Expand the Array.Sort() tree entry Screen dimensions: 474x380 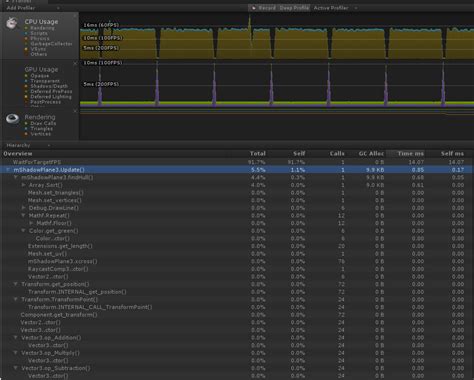24,185
